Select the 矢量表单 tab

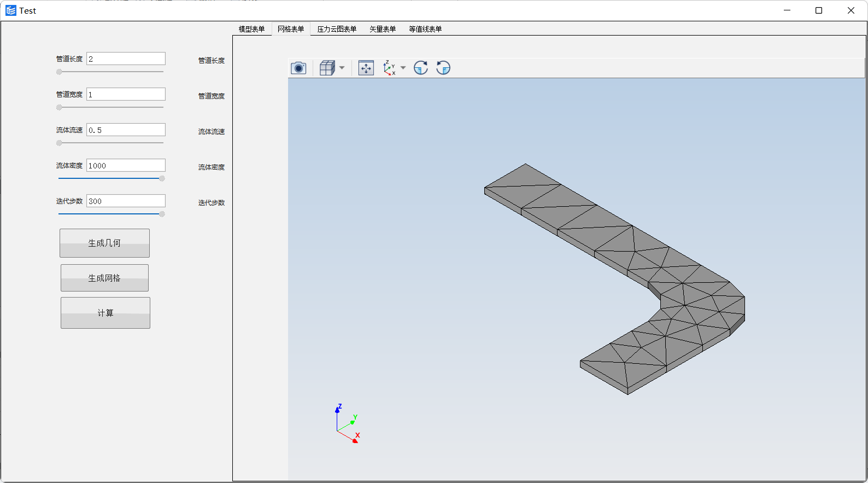coord(383,29)
